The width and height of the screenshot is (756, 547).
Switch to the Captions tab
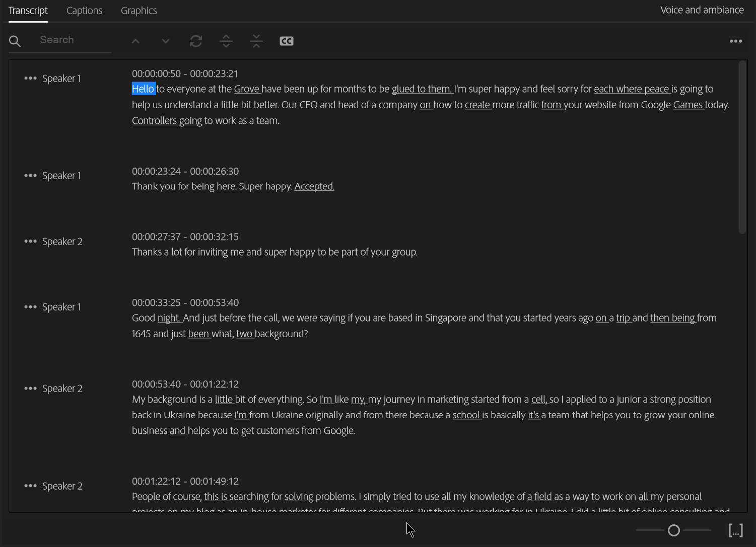coord(84,10)
